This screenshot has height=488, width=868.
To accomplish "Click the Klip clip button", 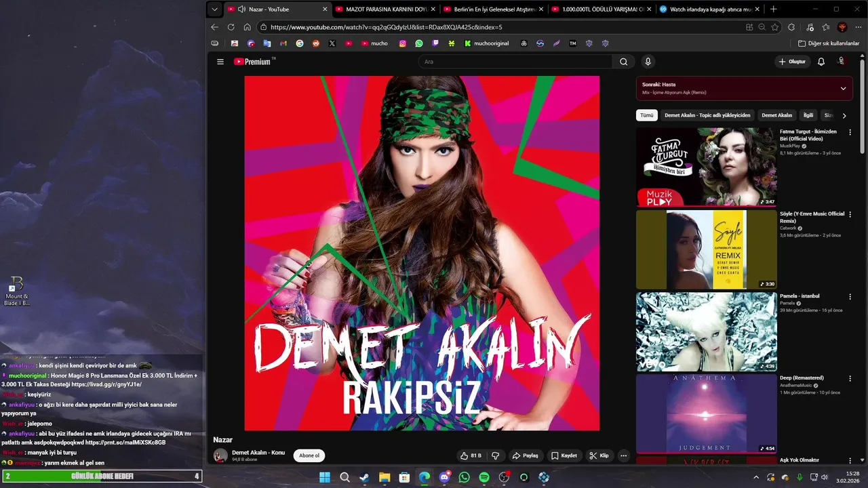I will click(x=599, y=455).
